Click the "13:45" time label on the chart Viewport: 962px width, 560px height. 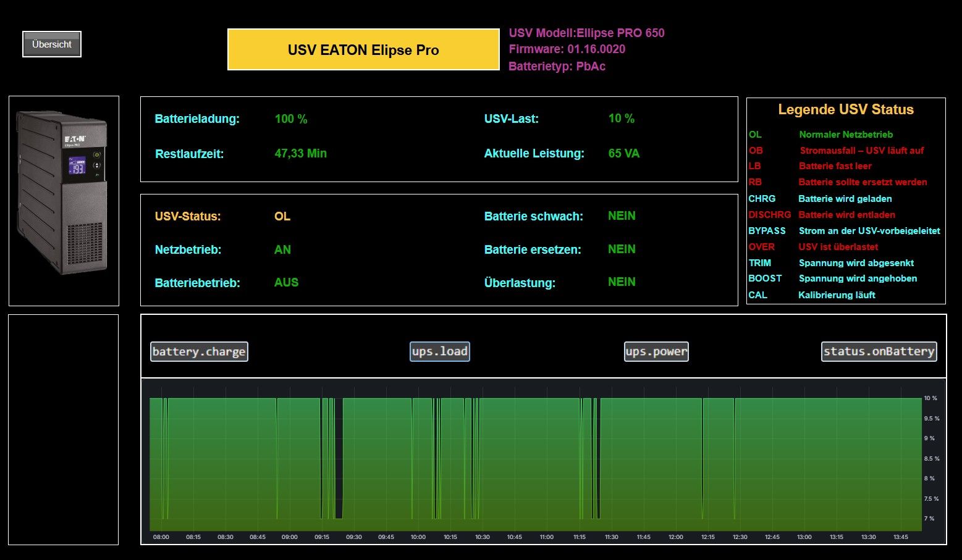pyautogui.click(x=901, y=537)
